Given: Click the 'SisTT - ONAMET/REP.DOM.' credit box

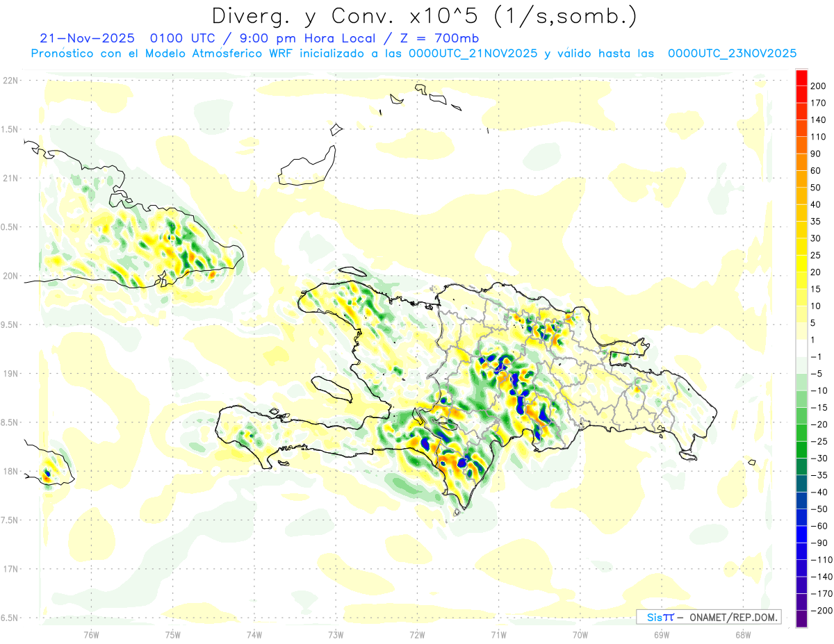Looking at the screenshot, I should coord(708,617).
